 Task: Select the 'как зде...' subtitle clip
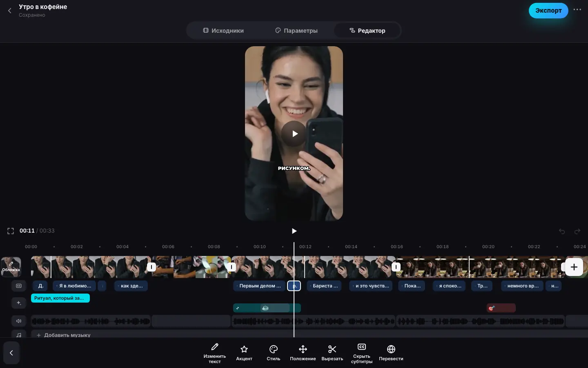131,286
